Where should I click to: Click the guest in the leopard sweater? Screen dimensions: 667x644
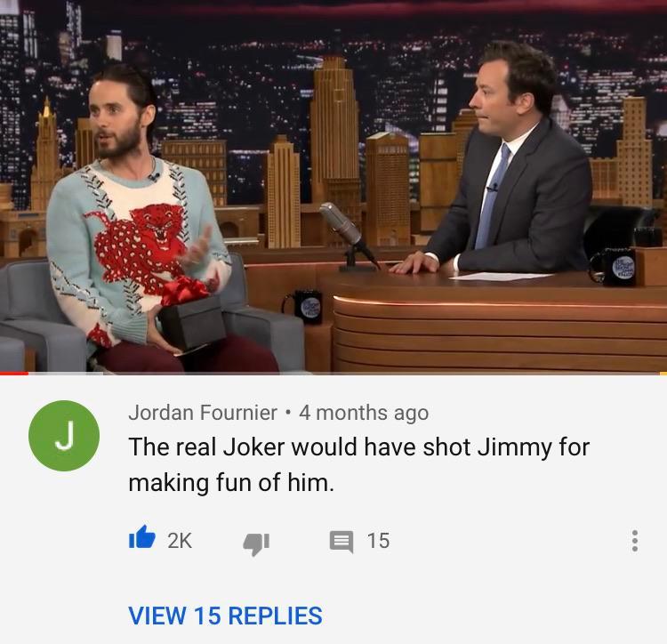(141, 221)
